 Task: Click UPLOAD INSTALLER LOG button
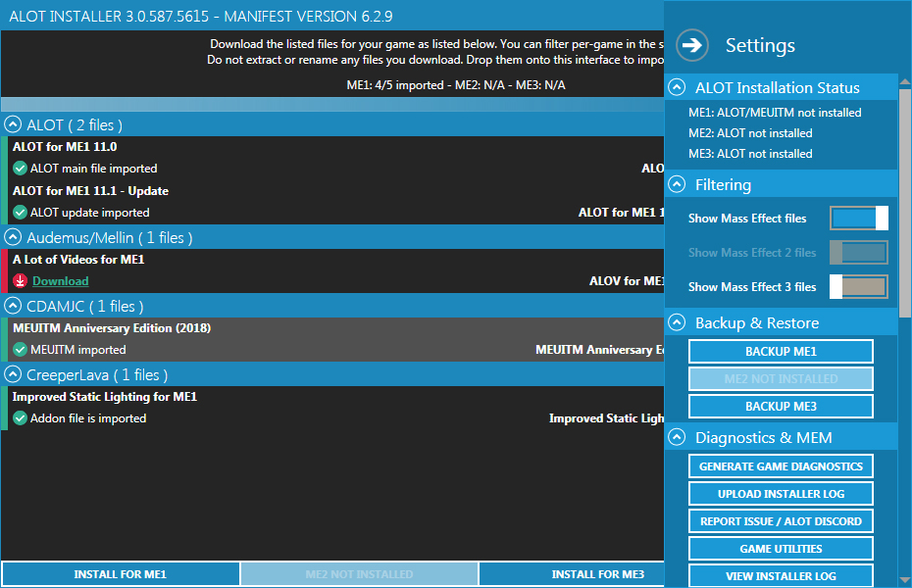[x=781, y=494]
